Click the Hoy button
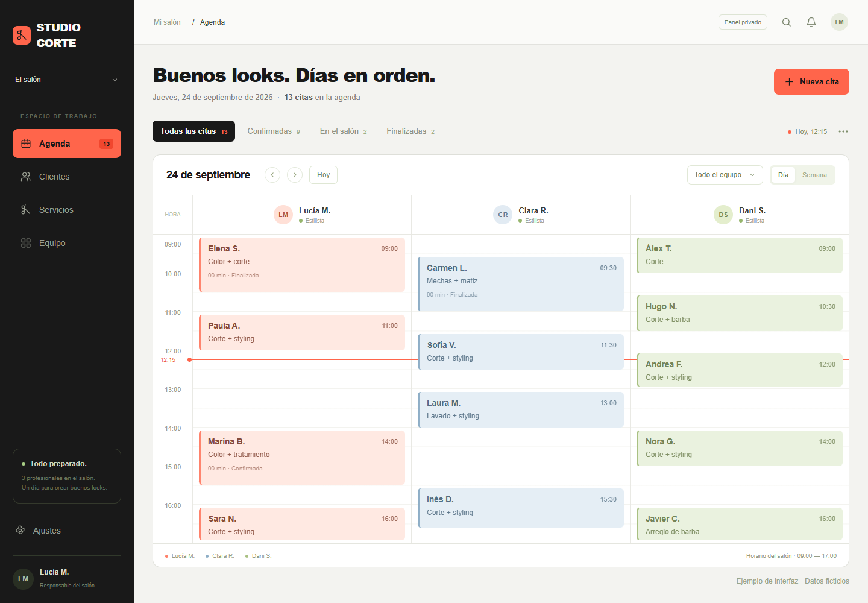This screenshot has width=868, height=603. 323,175
